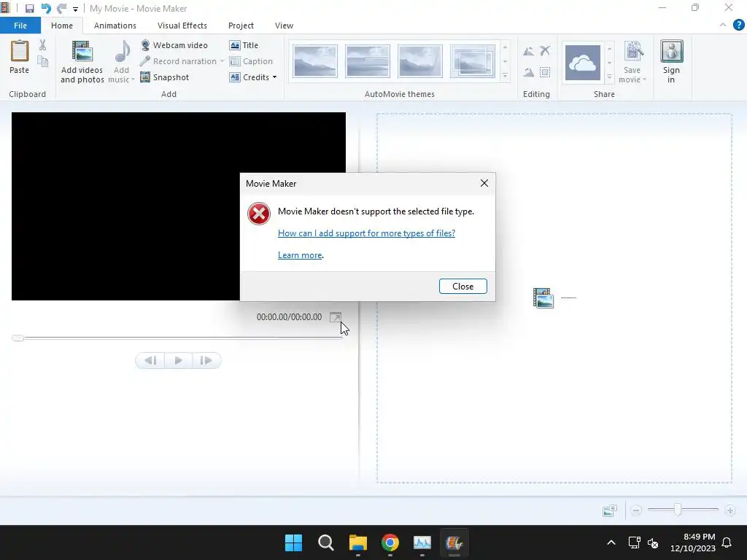Share to OneDrive cloud icon
The image size is (747, 560).
click(583, 63)
